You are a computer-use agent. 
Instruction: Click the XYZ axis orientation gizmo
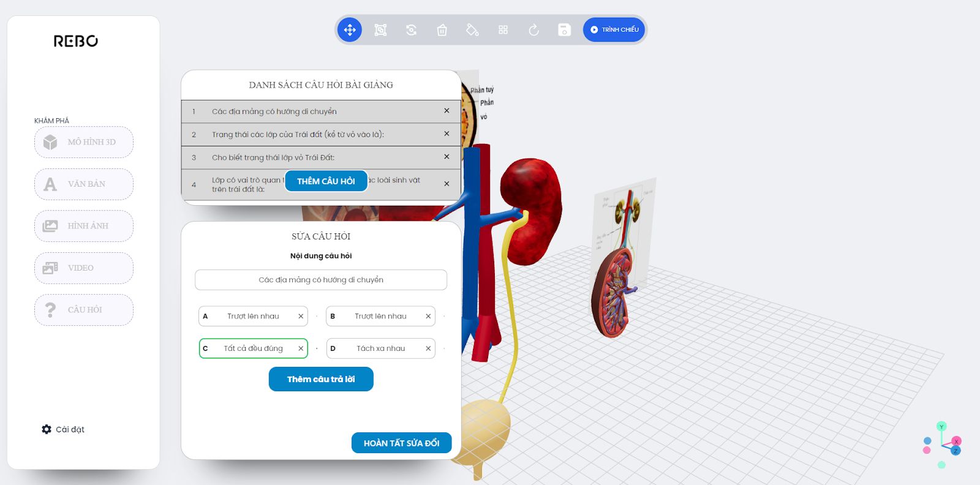943,445
